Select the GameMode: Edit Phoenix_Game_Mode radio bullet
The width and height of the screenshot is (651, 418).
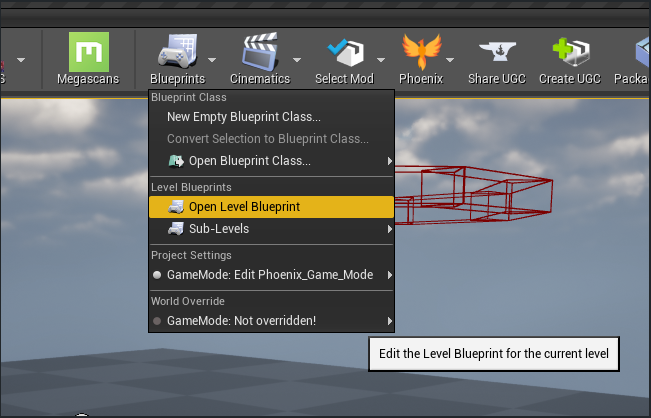(x=157, y=275)
